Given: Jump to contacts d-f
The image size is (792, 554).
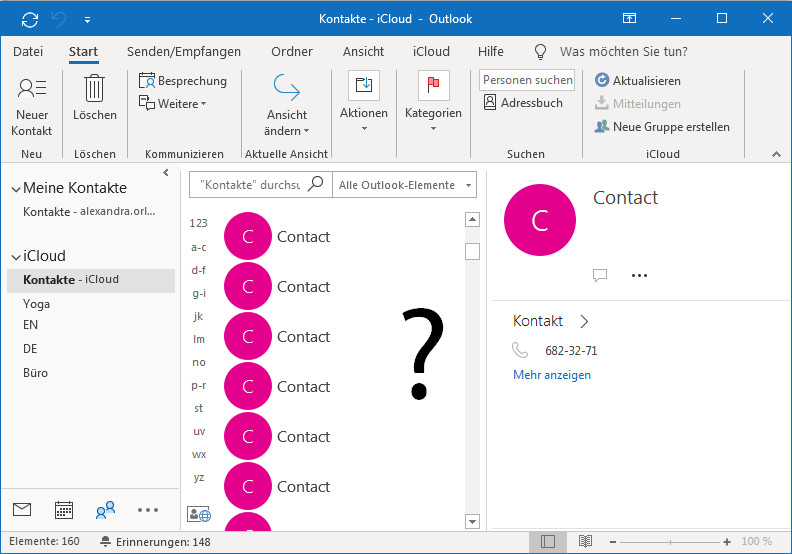Looking at the screenshot, I should pyautogui.click(x=199, y=270).
